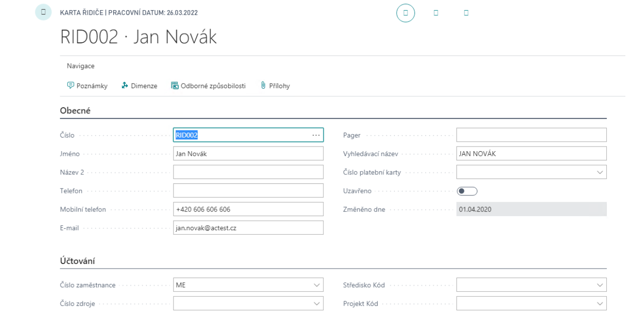
Task: Click the three-dot assist button in Číslo field
Action: [315, 135]
